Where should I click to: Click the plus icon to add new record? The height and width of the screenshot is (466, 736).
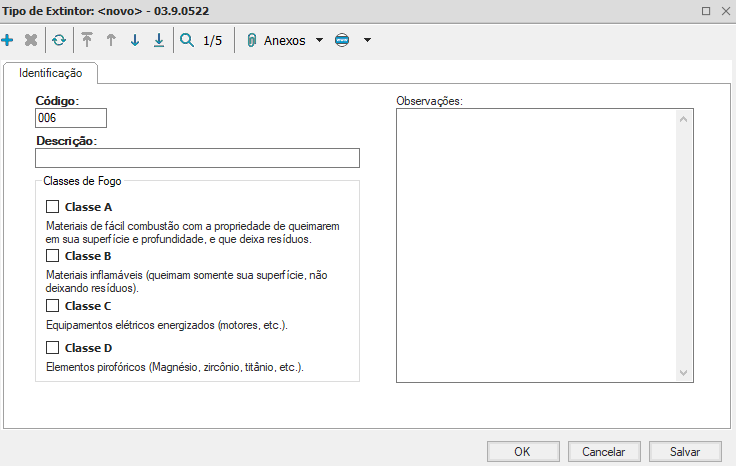[x=8, y=41]
